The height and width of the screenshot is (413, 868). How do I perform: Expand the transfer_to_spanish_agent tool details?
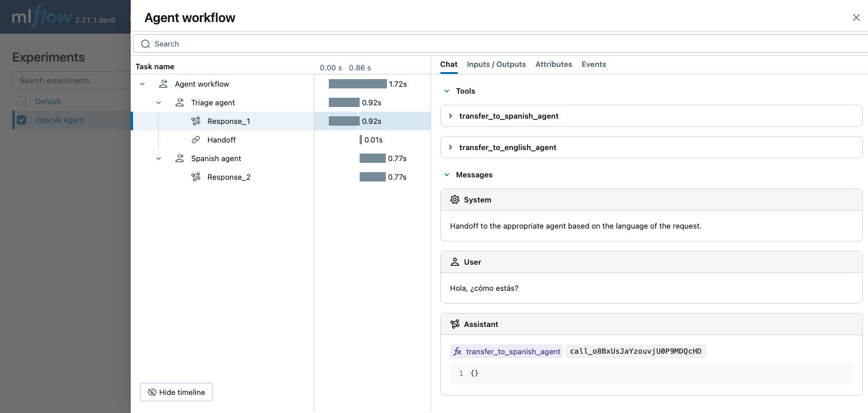[x=450, y=116]
